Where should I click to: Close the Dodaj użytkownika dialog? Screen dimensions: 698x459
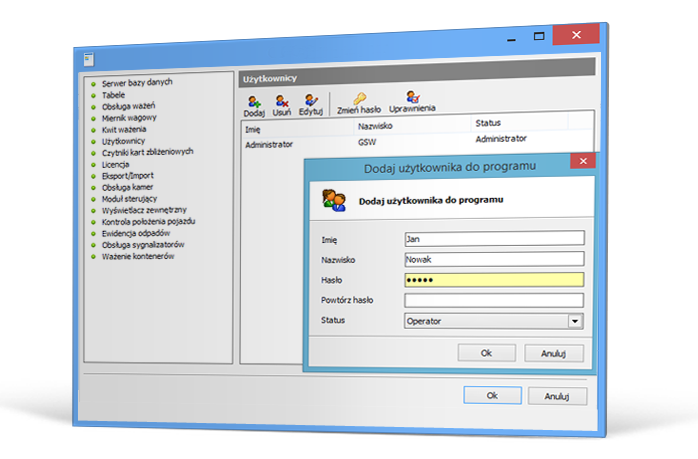coord(581,160)
